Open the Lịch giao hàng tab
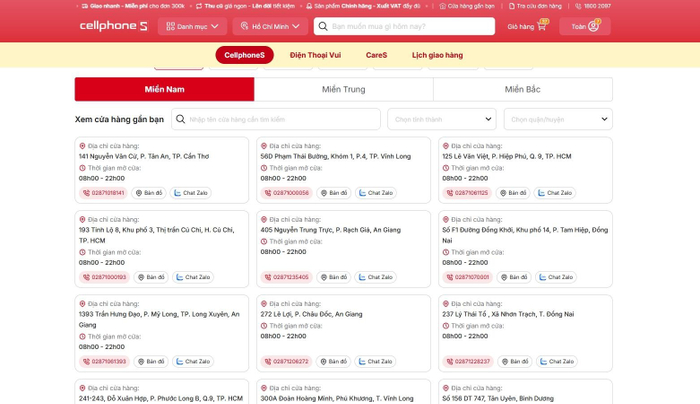This screenshot has height=404, width=700. (x=437, y=55)
